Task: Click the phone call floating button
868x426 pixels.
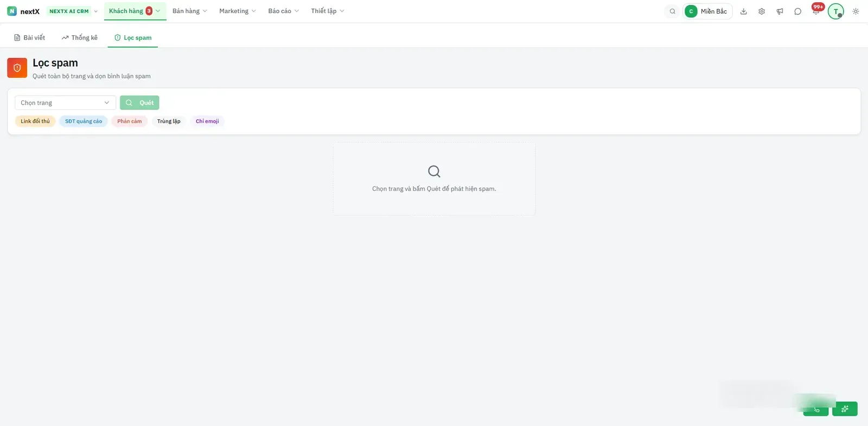Action: (x=816, y=409)
